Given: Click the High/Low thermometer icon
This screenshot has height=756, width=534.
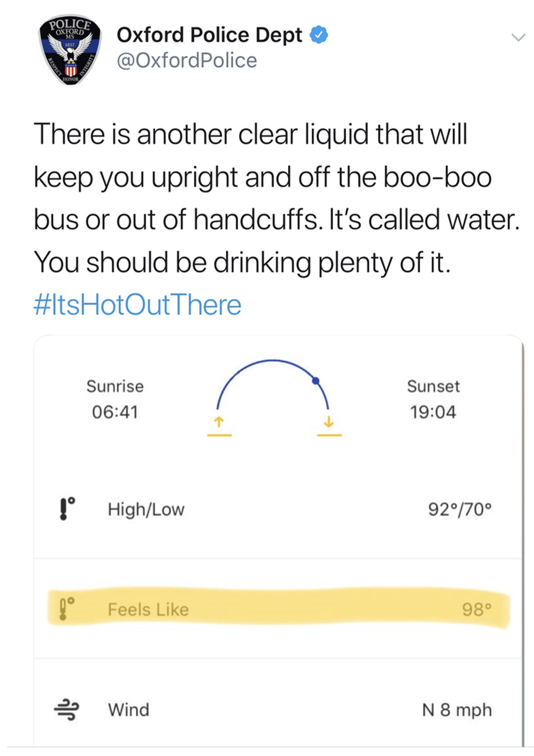Looking at the screenshot, I should pyautogui.click(x=66, y=509).
